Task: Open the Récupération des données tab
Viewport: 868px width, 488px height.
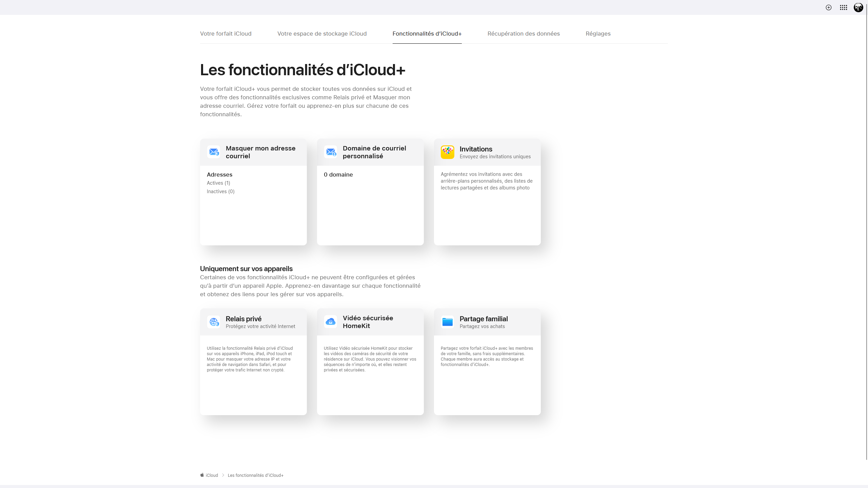Action: pyautogui.click(x=524, y=34)
